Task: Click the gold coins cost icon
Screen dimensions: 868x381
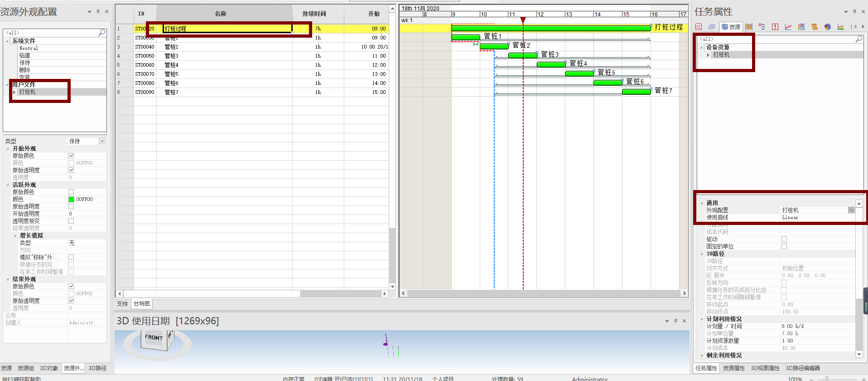Action: [x=815, y=27]
